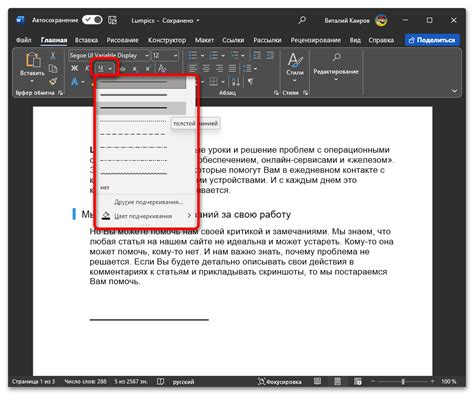Align text left
The height and width of the screenshot is (395, 474).
pos(193,69)
